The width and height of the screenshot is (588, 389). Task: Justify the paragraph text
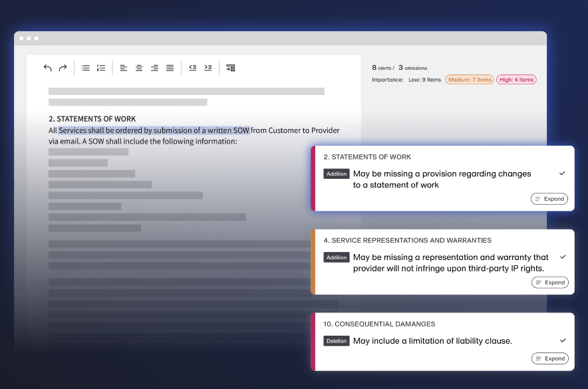170,68
